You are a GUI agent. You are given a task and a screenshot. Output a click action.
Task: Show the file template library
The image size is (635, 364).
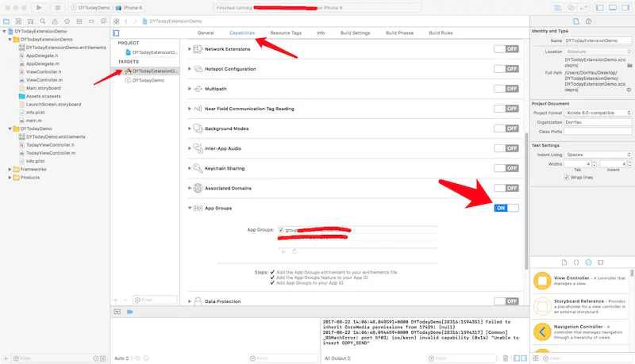[564, 262]
